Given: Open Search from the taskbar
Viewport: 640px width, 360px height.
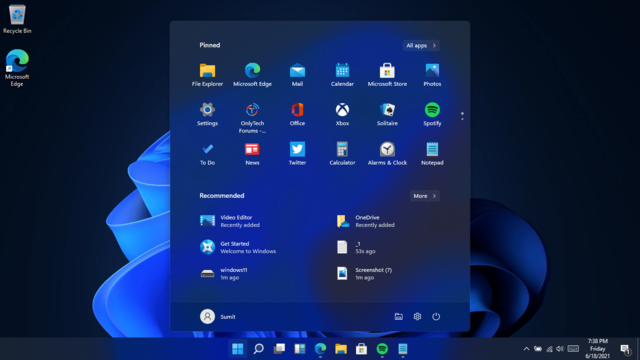Looking at the screenshot, I should point(258,349).
